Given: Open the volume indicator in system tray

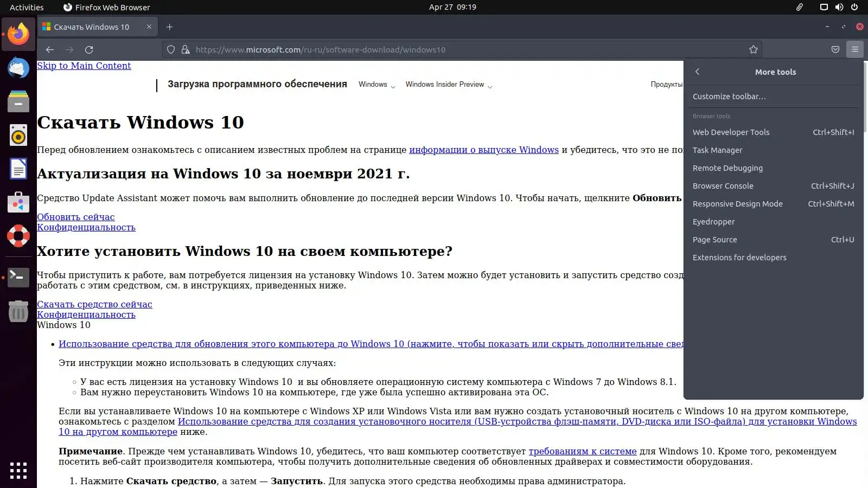Looking at the screenshot, I should tap(839, 7).
